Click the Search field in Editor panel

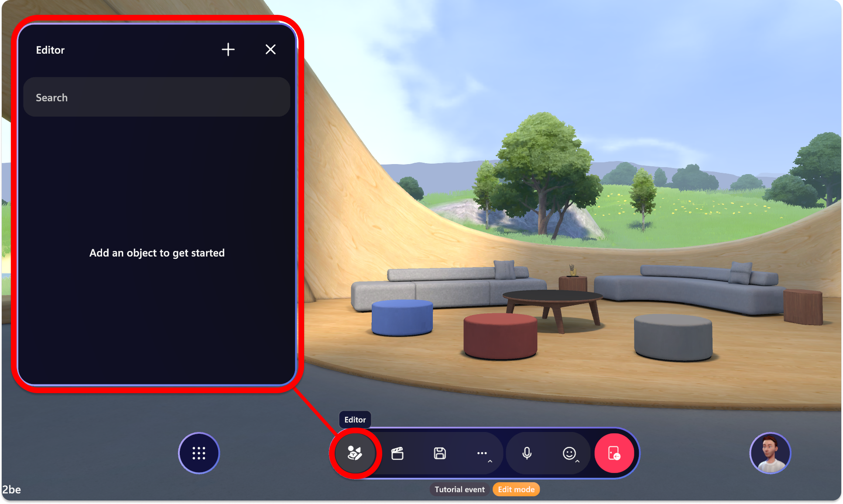tap(157, 96)
